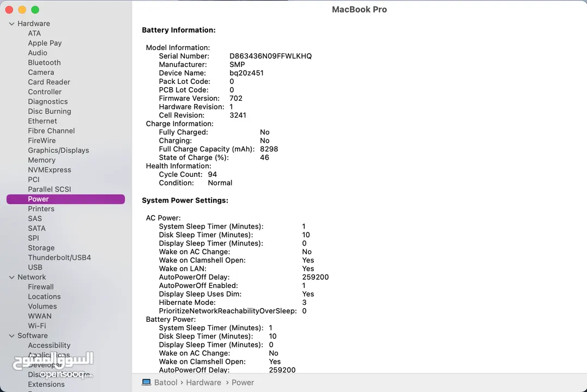Click Power in the path bar
Screen dimensions: 587x392
(243, 382)
